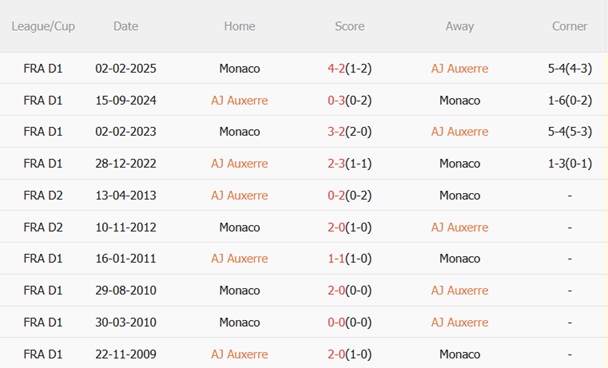
Task: Click AJ Auxerre home team on 15-09-2024
Action: [x=239, y=100]
